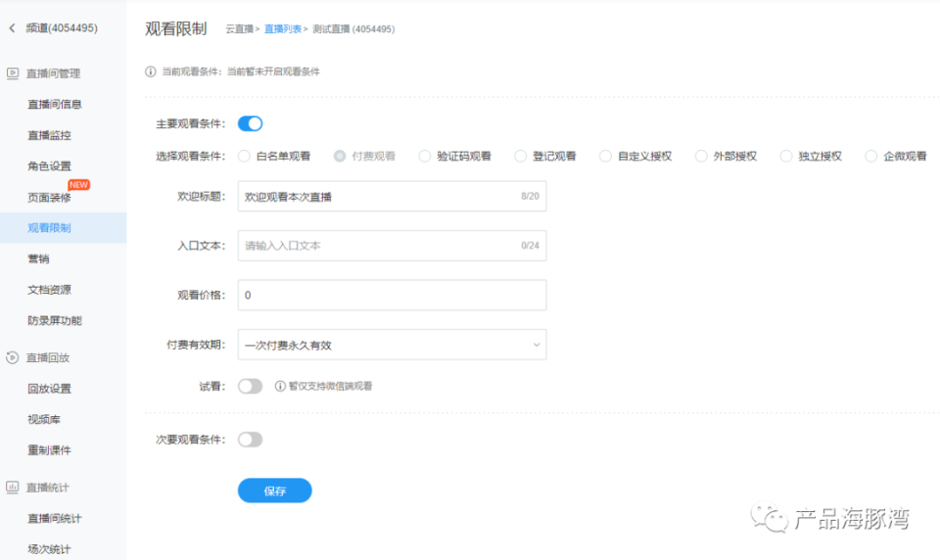Turn on the 次要观看条件 switch

coord(250,440)
